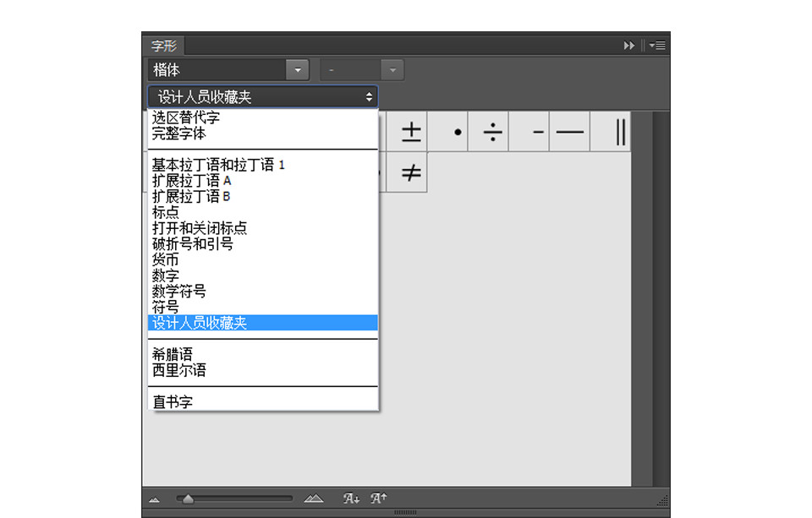Choose 扩展拉丁语 B entry
Viewport: 812px width, 518px height.
[x=263, y=197]
